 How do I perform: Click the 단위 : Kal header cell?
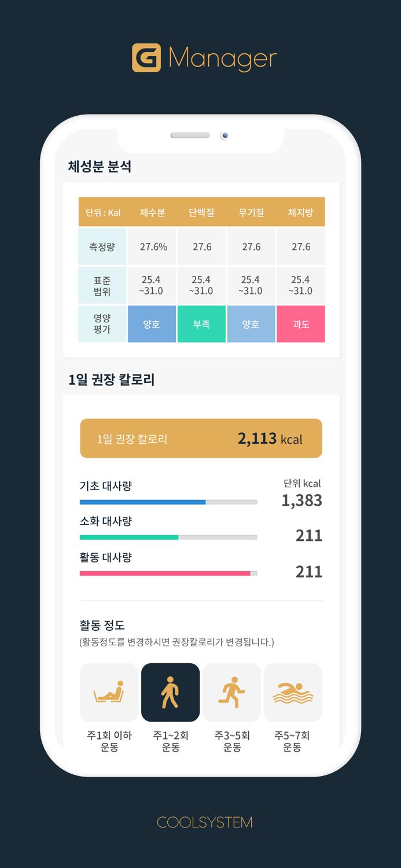[x=102, y=212]
